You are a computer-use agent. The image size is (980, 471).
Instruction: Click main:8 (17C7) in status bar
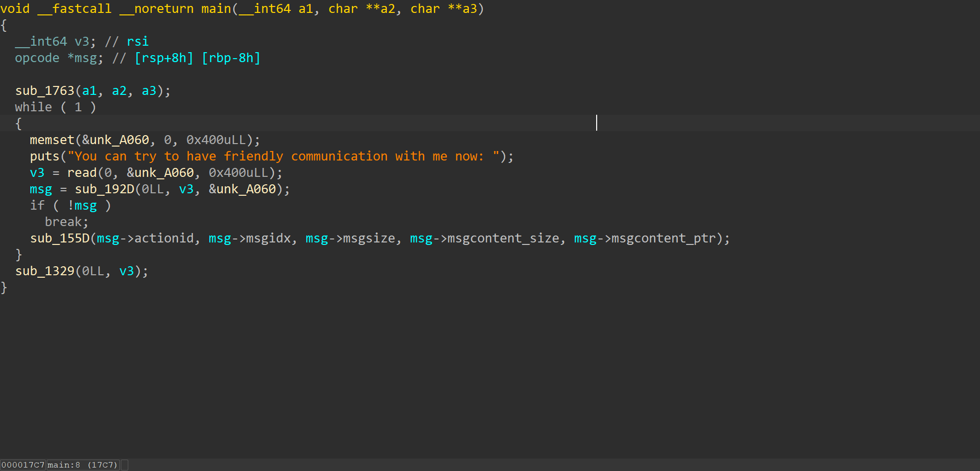(83, 465)
